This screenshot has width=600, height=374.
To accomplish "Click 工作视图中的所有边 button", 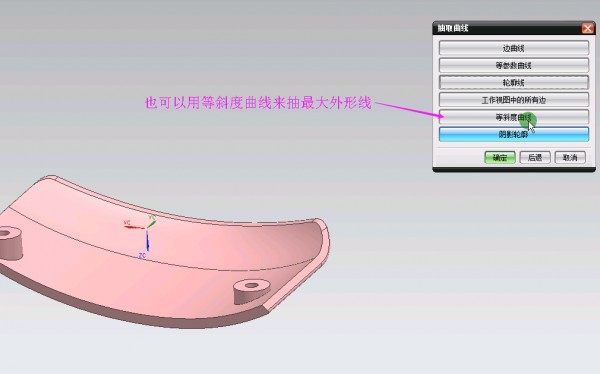I will click(x=514, y=100).
